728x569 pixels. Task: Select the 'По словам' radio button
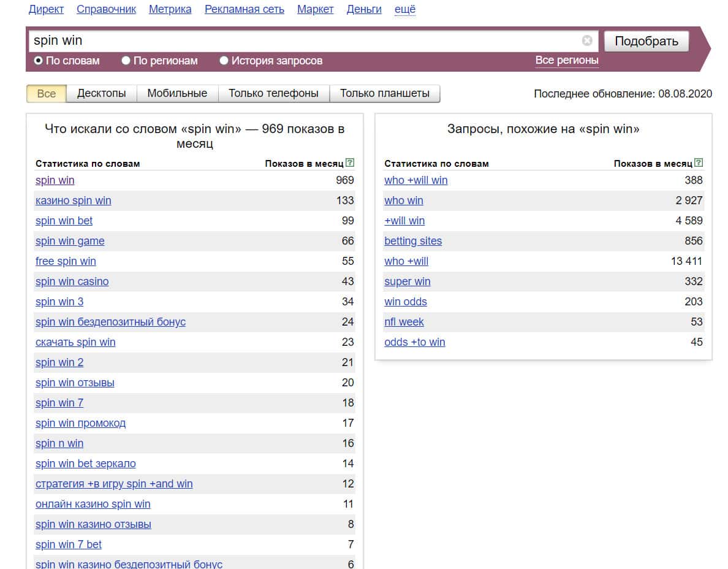click(39, 61)
